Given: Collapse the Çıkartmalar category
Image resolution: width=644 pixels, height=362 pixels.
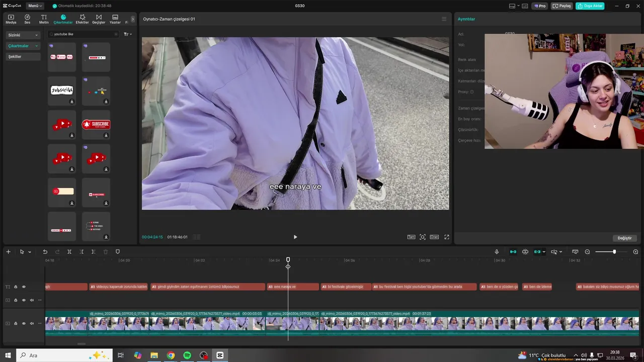Looking at the screenshot, I should click(x=23, y=46).
